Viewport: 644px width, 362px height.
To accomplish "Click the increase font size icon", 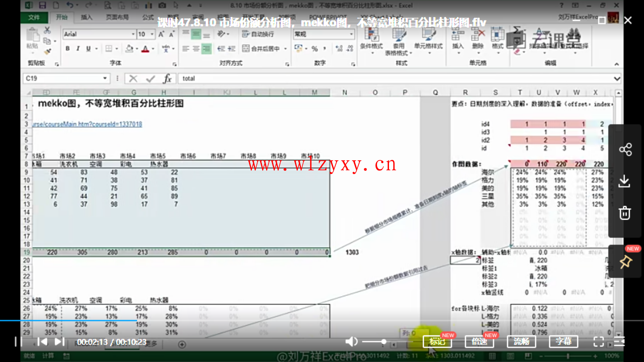I will coord(161,34).
